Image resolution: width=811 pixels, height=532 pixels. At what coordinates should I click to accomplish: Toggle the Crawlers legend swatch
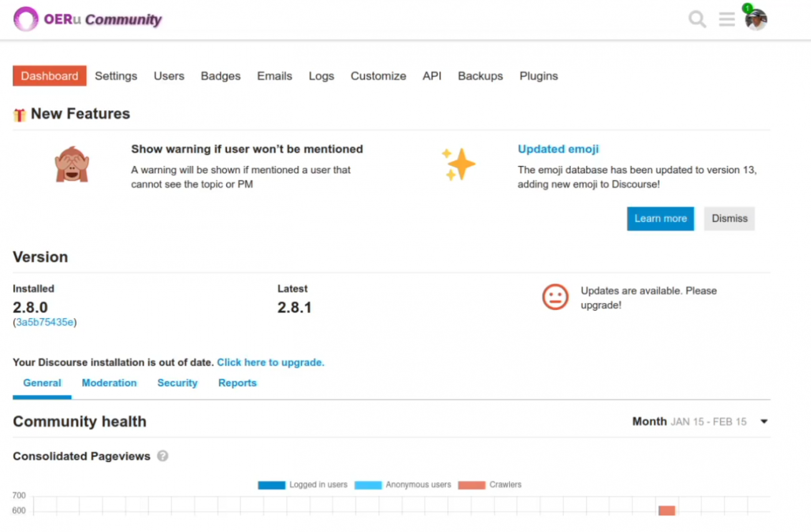(472, 485)
